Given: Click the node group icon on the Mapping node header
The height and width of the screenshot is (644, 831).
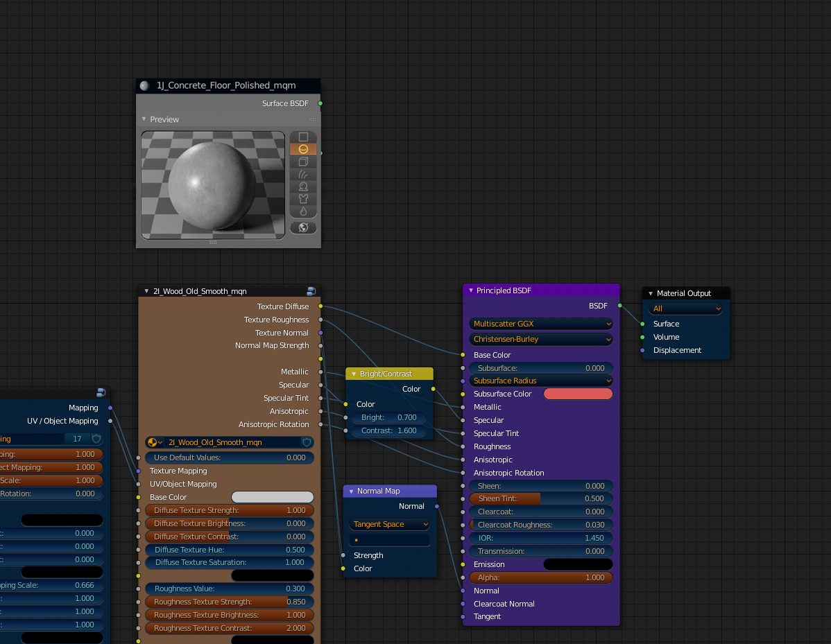Looking at the screenshot, I should tap(101, 392).
